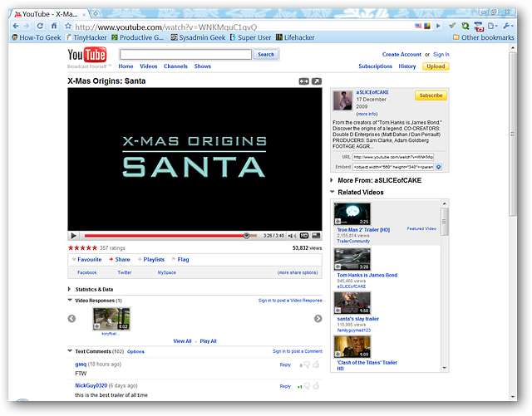Mute the video with the volume icon

click(293, 236)
